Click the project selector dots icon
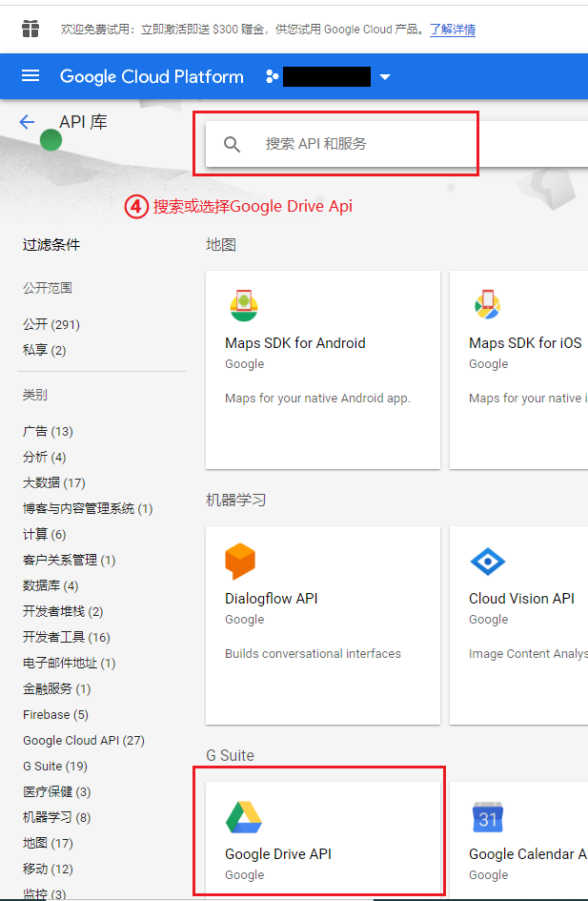Viewport: 588px width, 901px height. point(273,76)
